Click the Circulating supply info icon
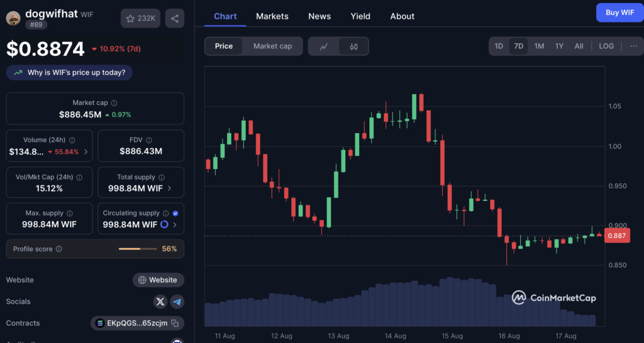Screen dimensions: 644x343 coord(166,214)
